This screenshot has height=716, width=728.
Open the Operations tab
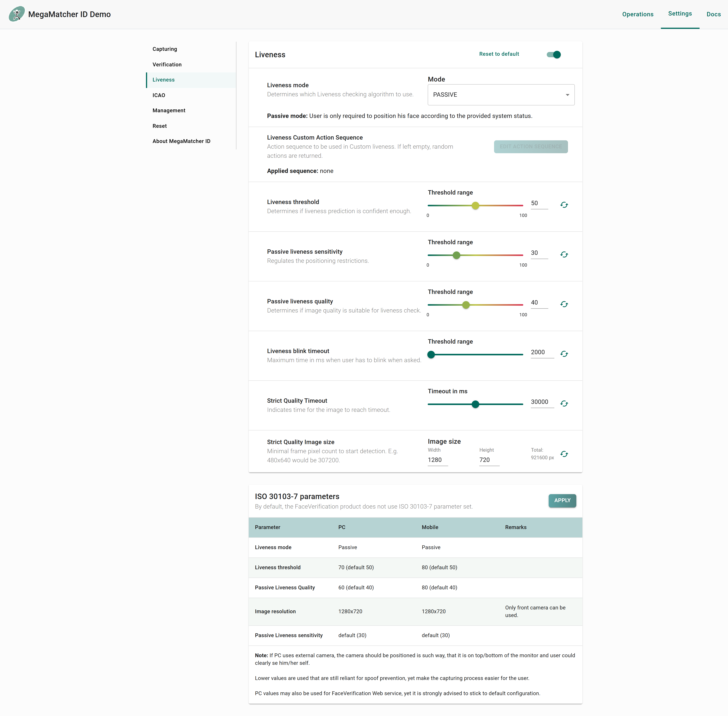pos(638,14)
